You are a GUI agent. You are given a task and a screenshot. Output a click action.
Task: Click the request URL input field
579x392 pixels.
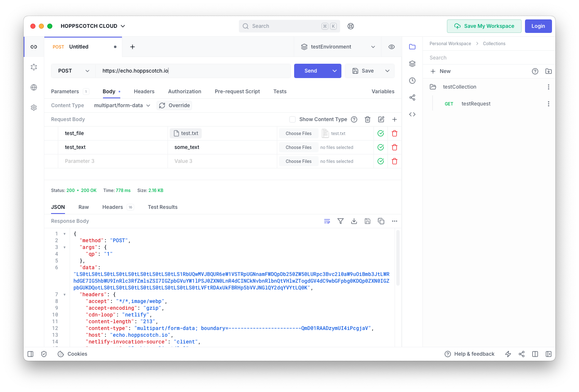193,71
